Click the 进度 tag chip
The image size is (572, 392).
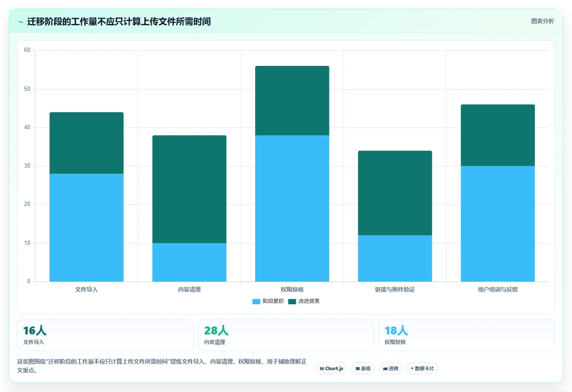(x=391, y=368)
